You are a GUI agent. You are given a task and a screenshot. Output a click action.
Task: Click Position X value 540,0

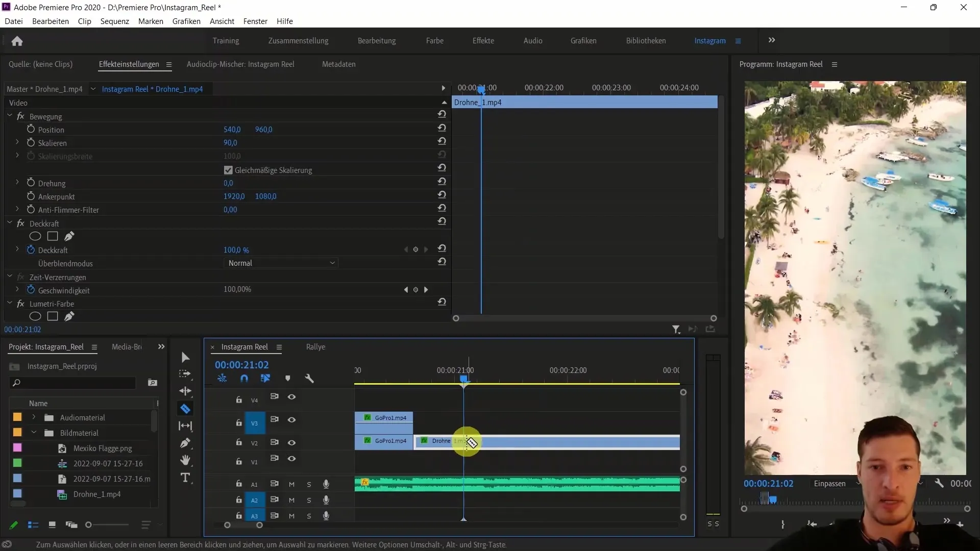(232, 130)
